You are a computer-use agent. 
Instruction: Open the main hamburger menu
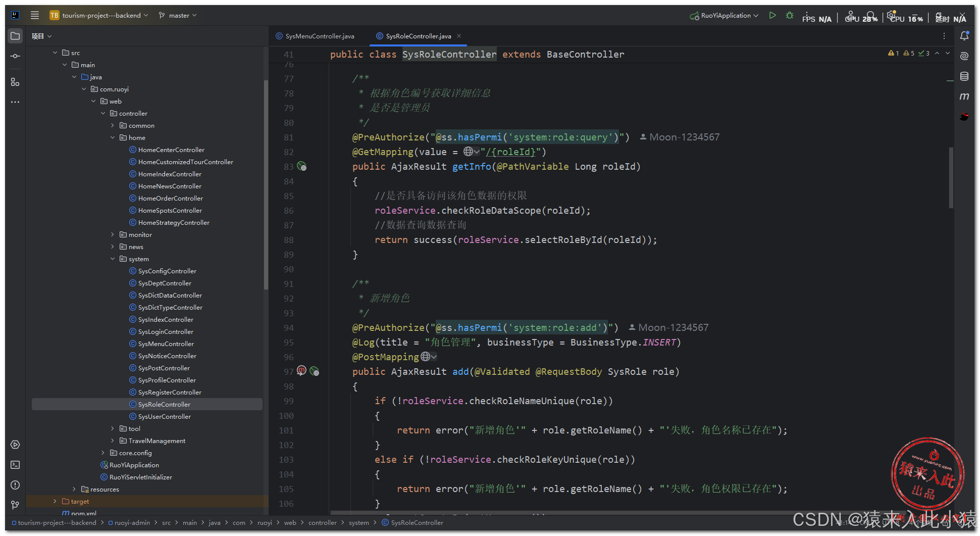(x=35, y=15)
